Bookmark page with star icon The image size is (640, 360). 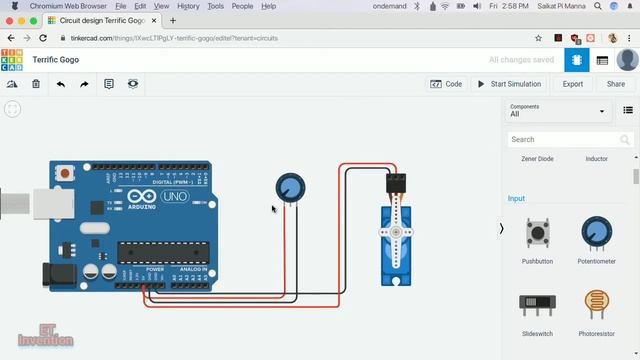click(538, 38)
